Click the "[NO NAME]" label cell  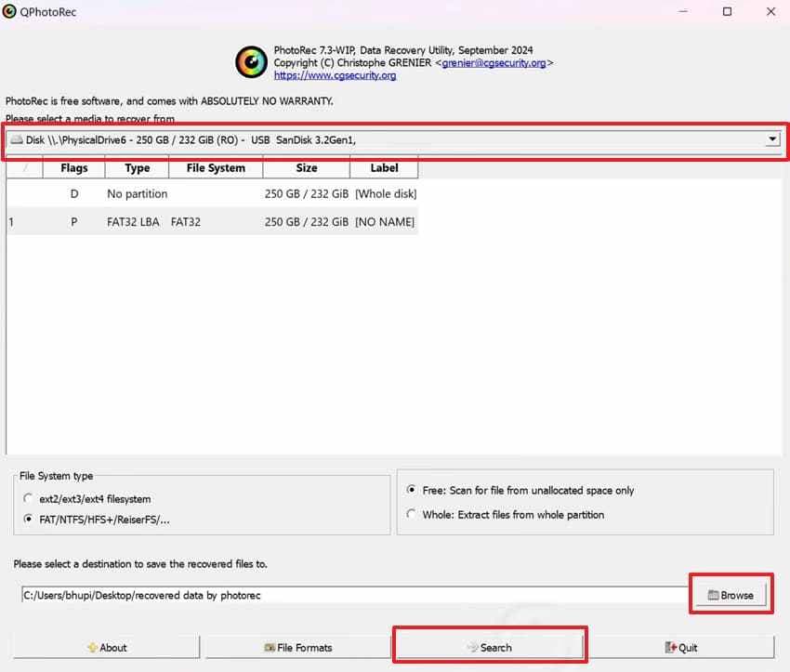(x=385, y=222)
